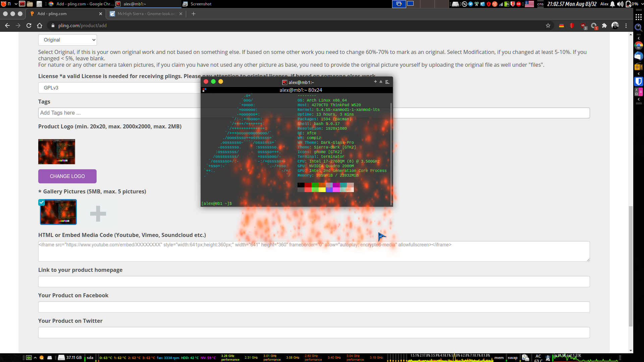Add another gallery picture via plus
The width and height of the screenshot is (644, 362).
pyautogui.click(x=98, y=214)
